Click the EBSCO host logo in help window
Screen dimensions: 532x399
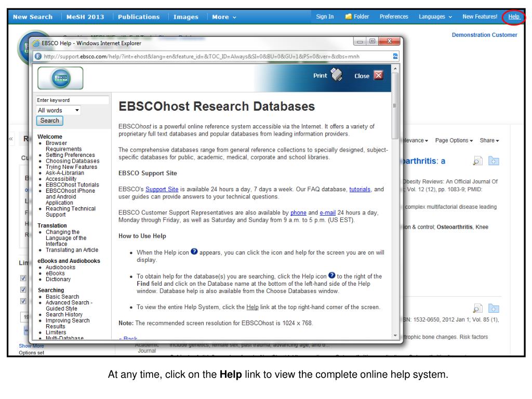(61, 78)
